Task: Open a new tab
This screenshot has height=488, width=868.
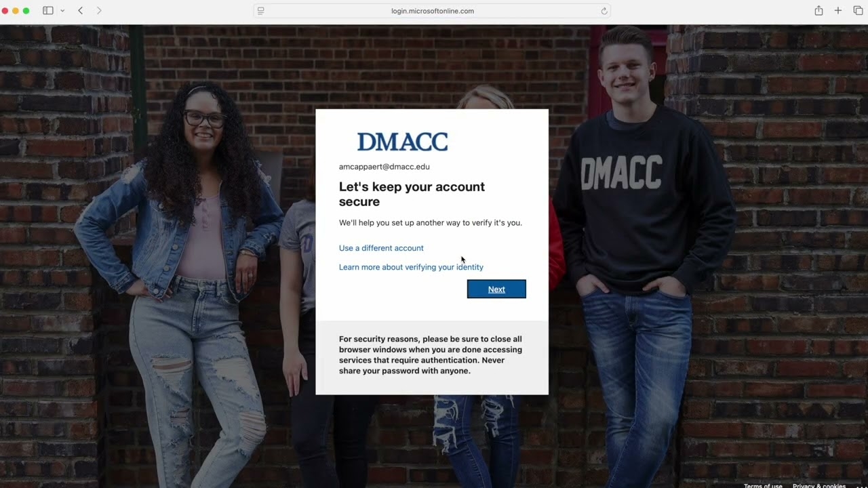Action: (838, 11)
